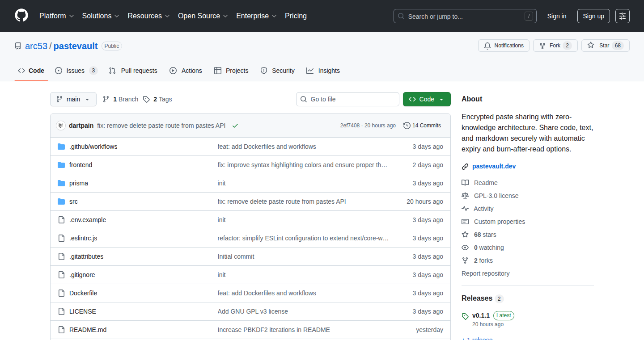644x340 pixels.
Task: Click the branch icon beside 1 Branch
Action: click(x=106, y=99)
